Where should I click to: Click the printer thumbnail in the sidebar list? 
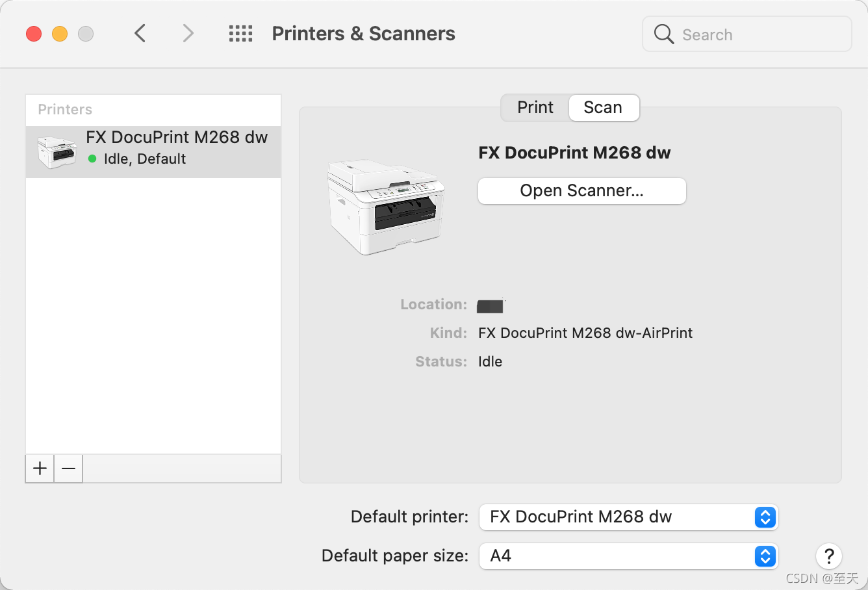[57, 153]
